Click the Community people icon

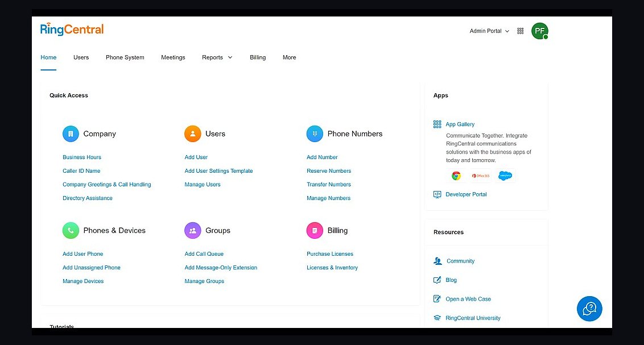point(438,261)
